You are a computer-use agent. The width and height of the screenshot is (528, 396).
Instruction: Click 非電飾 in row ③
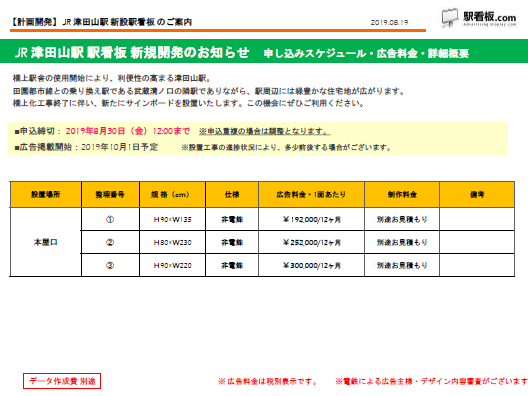click(x=232, y=266)
